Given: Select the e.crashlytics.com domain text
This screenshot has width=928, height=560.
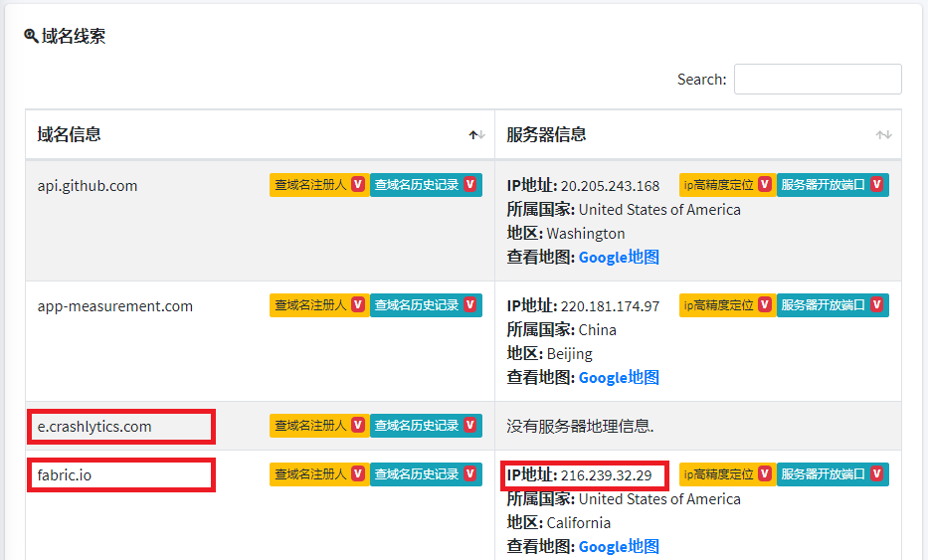Looking at the screenshot, I should click(x=94, y=426).
